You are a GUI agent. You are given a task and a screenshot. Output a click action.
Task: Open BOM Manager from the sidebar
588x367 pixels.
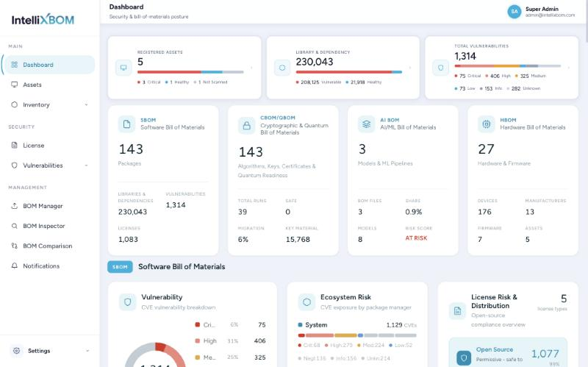click(49, 206)
